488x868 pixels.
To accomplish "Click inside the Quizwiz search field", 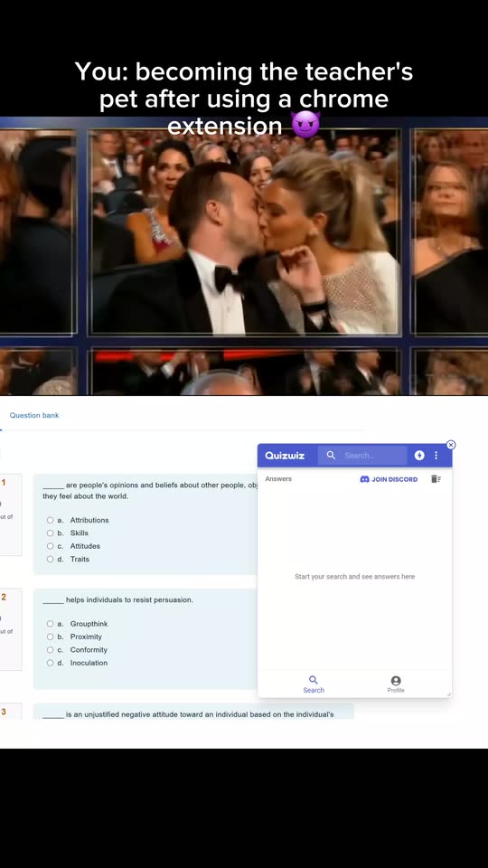I will pyautogui.click(x=362, y=456).
